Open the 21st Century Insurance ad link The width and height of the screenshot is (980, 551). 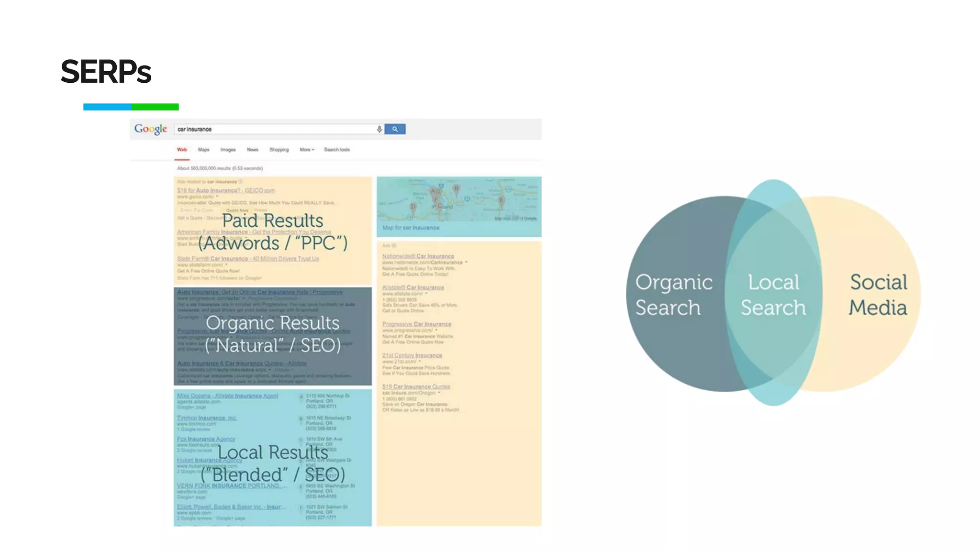coord(412,355)
